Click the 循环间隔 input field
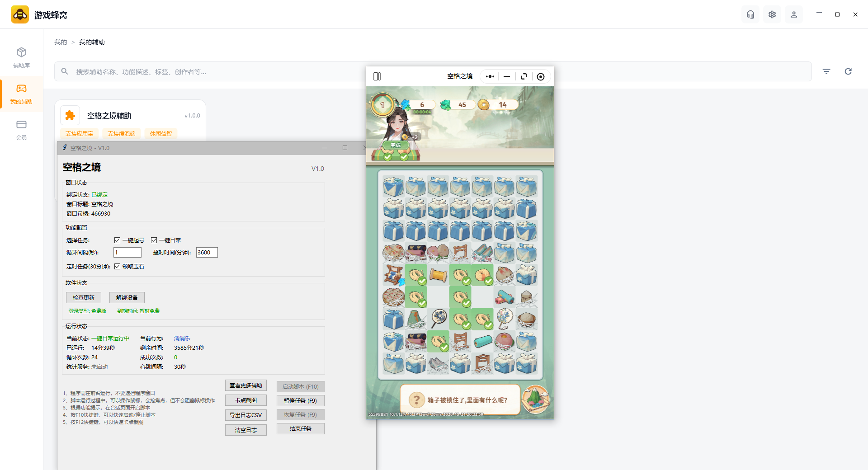868x470 pixels. (x=127, y=253)
